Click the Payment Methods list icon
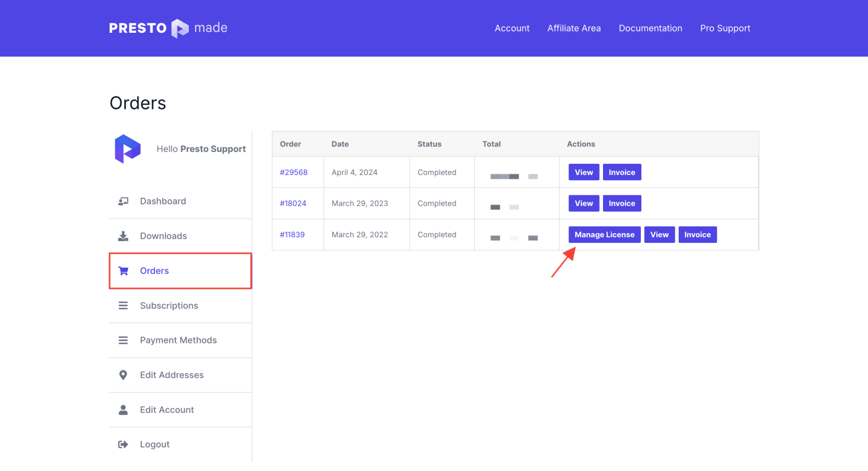Image resolution: width=868 pixels, height=471 pixels. 123,341
